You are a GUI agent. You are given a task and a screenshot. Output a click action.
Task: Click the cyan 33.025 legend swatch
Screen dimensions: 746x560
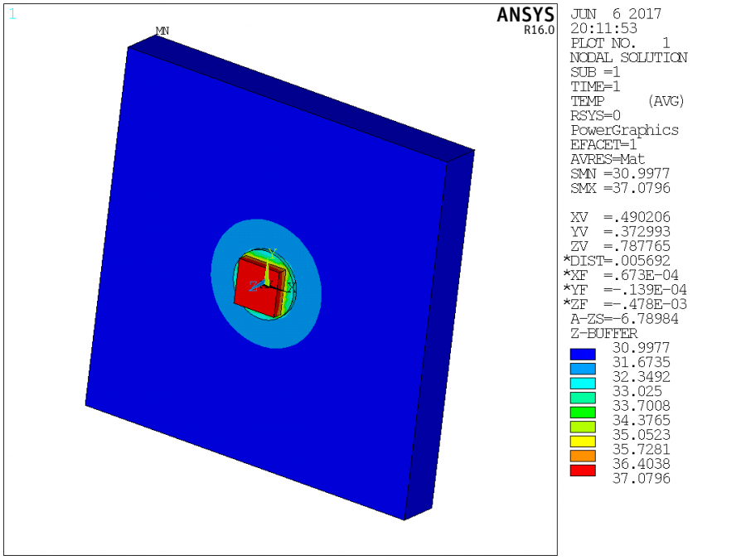click(583, 384)
